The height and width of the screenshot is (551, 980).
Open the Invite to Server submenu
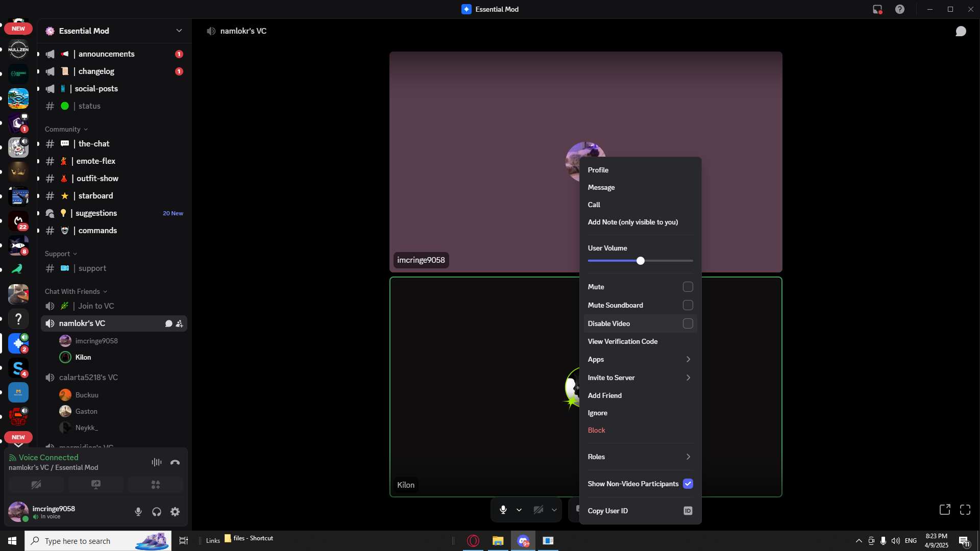click(x=640, y=378)
